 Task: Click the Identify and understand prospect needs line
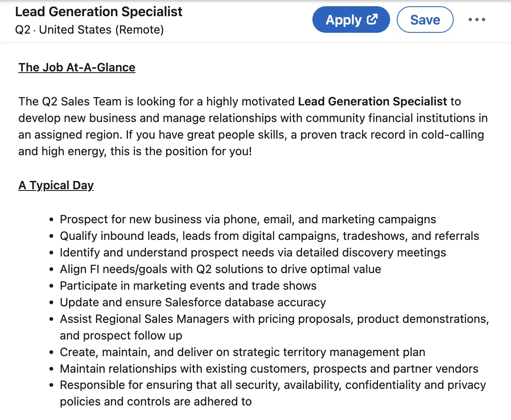tap(253, 252)
